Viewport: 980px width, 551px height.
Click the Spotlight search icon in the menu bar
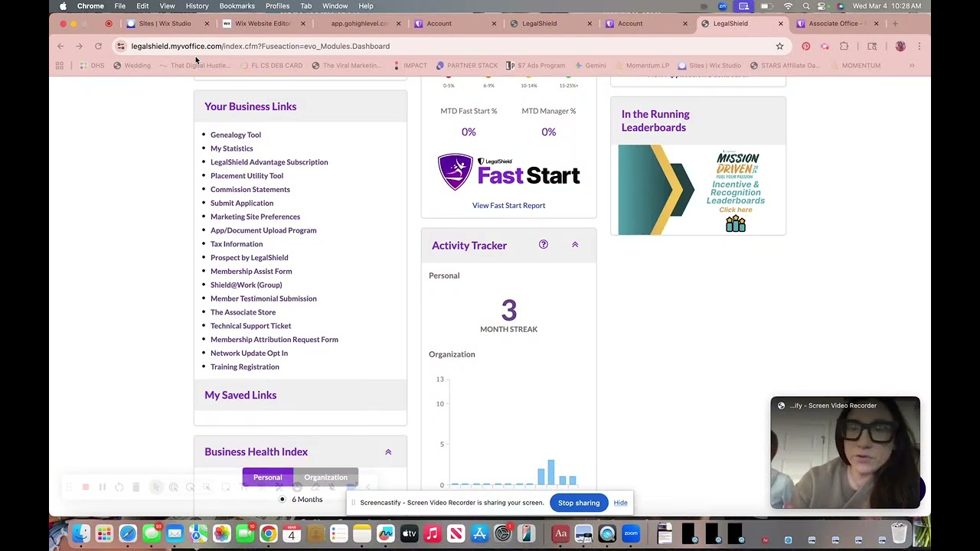tap(805, 6)
